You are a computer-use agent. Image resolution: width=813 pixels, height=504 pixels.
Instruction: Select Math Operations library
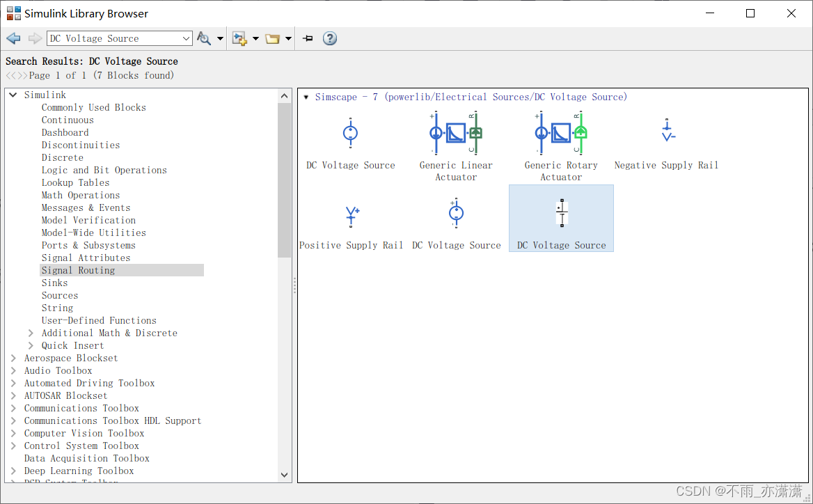tap(80, 195)
